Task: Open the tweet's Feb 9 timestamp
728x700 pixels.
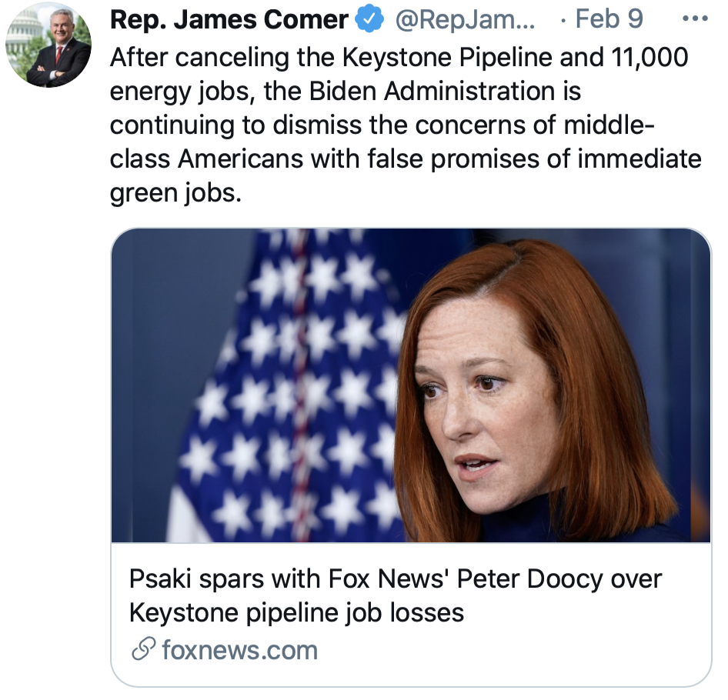Action: pyautogui.click(x=609, y=21)
